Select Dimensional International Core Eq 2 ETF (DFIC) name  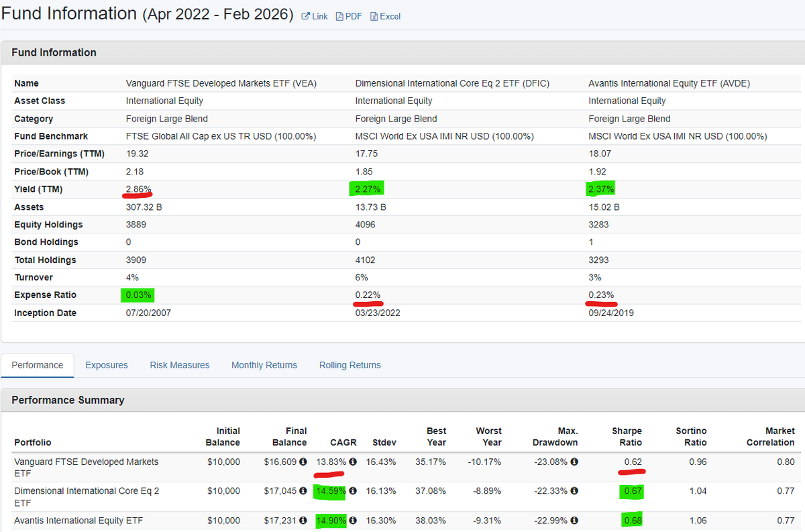tap(452, 83)
